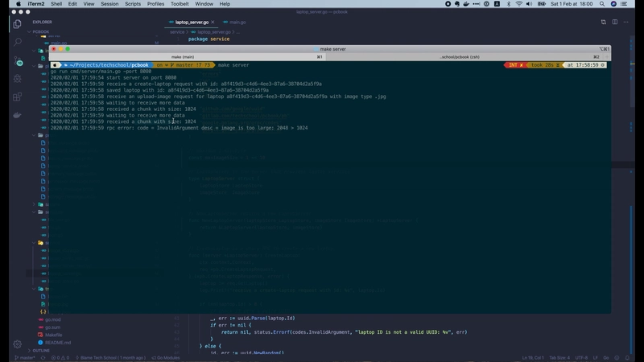Click Go Modules status bar item

pos(166,358)
